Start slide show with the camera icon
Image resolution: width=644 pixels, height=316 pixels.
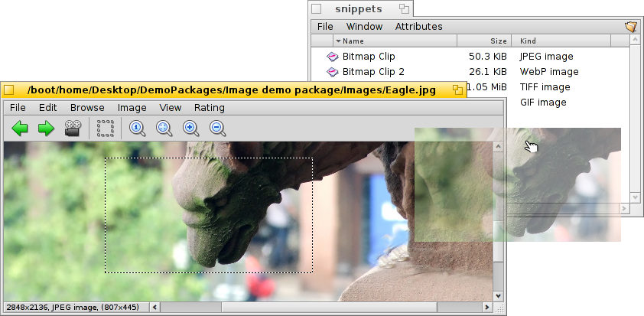click(73, 129)
